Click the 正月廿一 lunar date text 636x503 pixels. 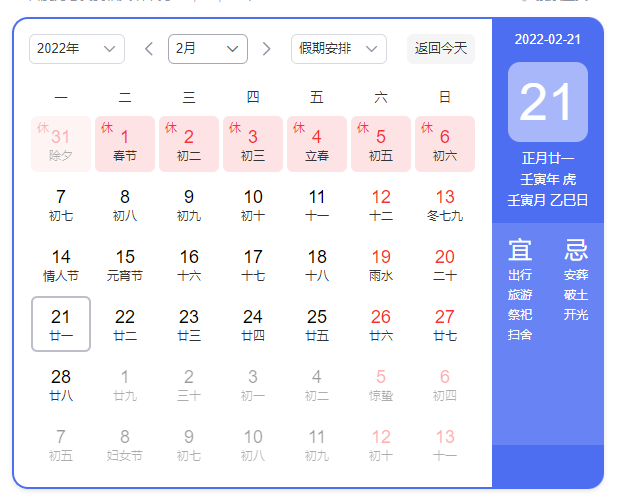pyautogui.click(x=548, y=158)
